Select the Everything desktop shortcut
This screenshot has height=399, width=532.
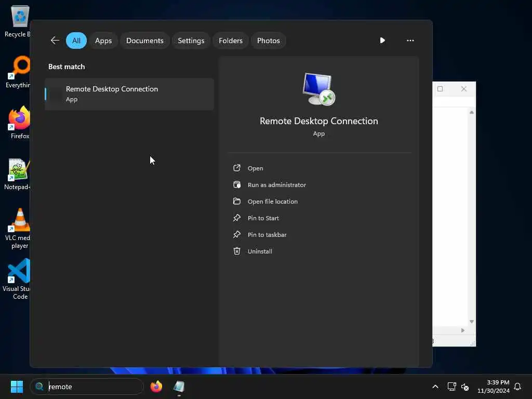pyautogui.click(x=19, y=72)
